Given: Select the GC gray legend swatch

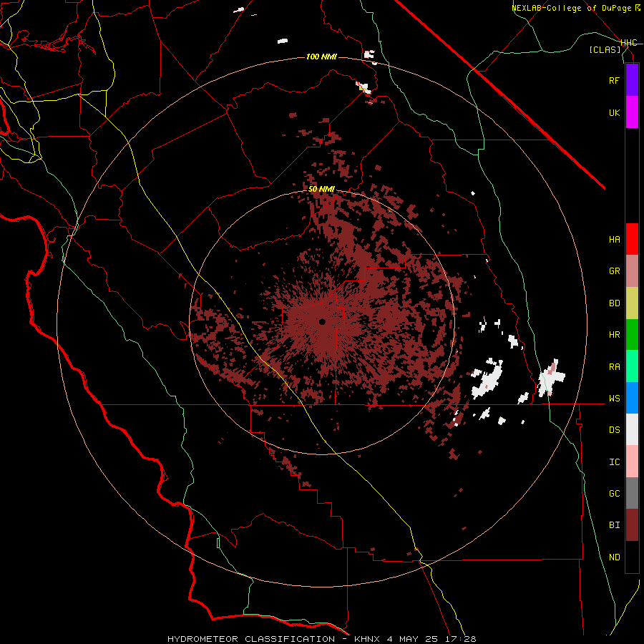Looking at the screenshot, I should 632,493.
